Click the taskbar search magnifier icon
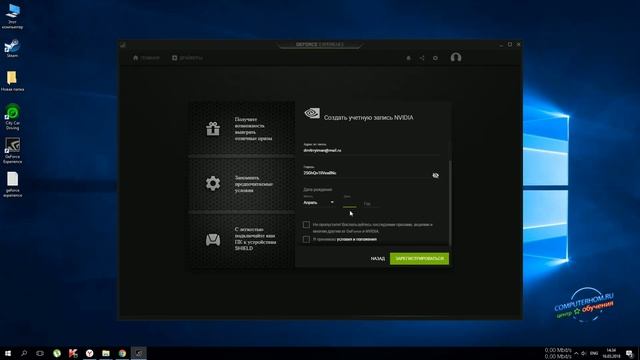The width and height of the screenshot is (640, 360). click(x=24, y=353)
